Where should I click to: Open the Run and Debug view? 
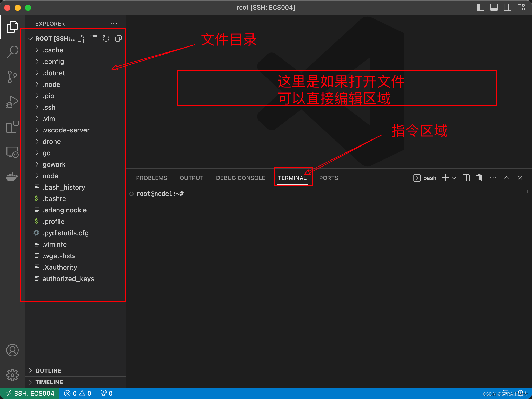tap(12, 102)
